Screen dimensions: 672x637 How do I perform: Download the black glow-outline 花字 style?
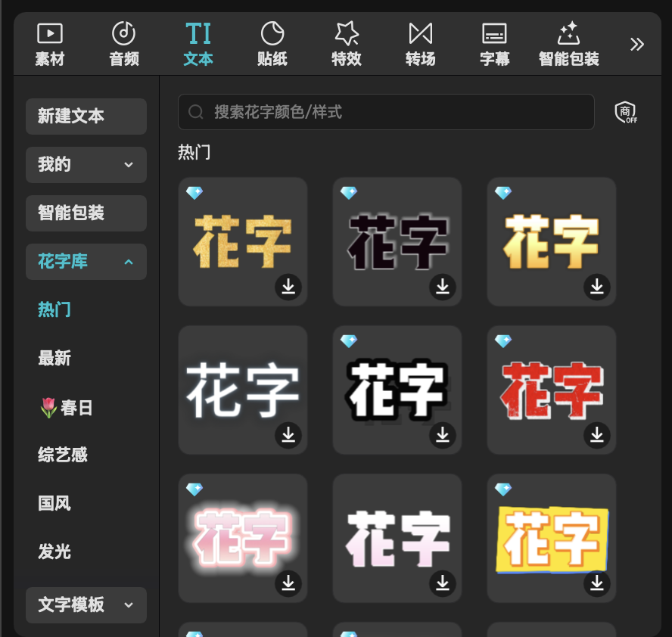(443, 287)
